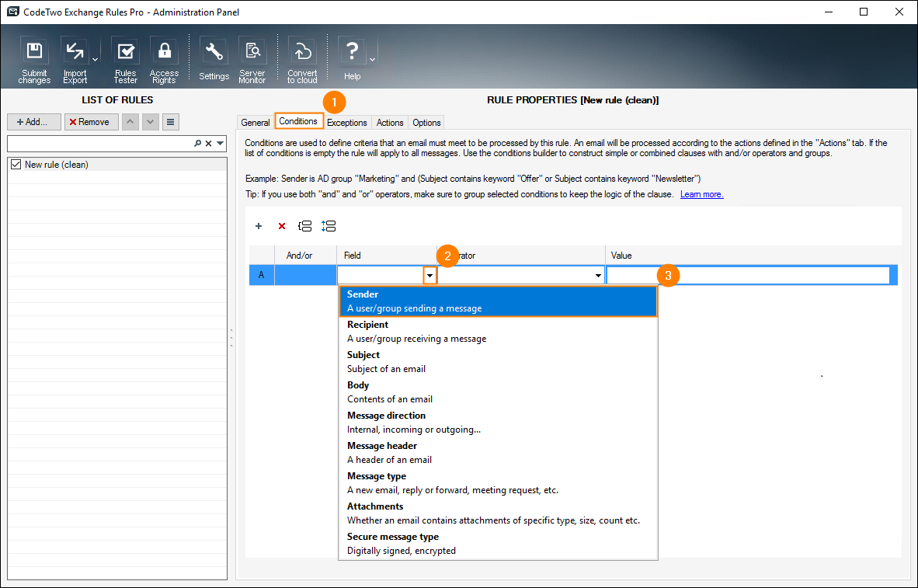The image size is (918, 588).
Task: Click the Add... rule button
Action: (x=34, y=122)
